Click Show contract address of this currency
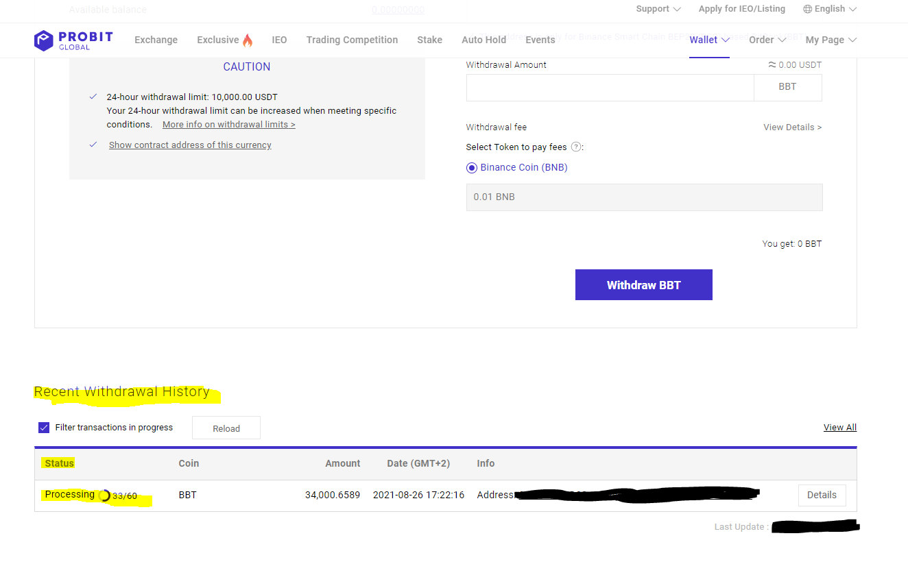Viewport: 908px width, 588px height. (190, 145)
